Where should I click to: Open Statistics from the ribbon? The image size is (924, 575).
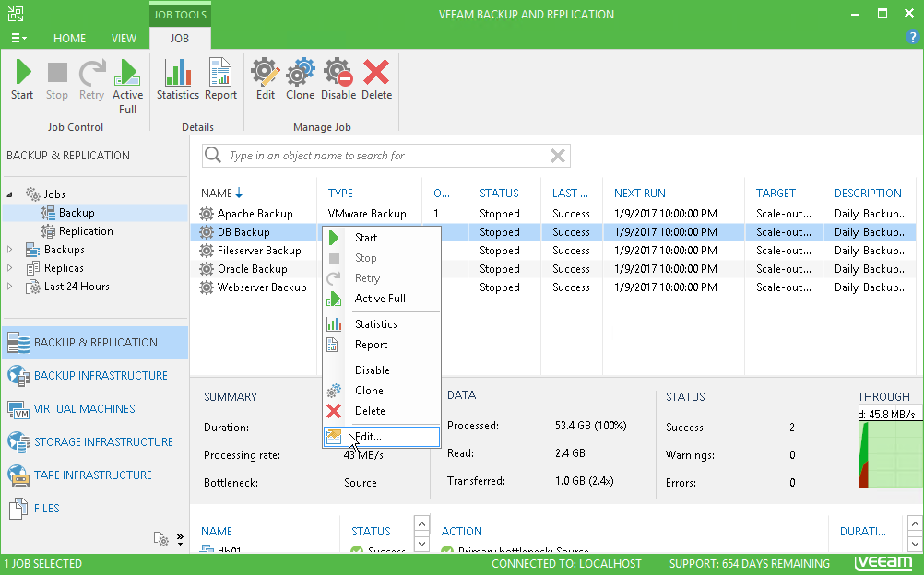(x=177, y=79)
